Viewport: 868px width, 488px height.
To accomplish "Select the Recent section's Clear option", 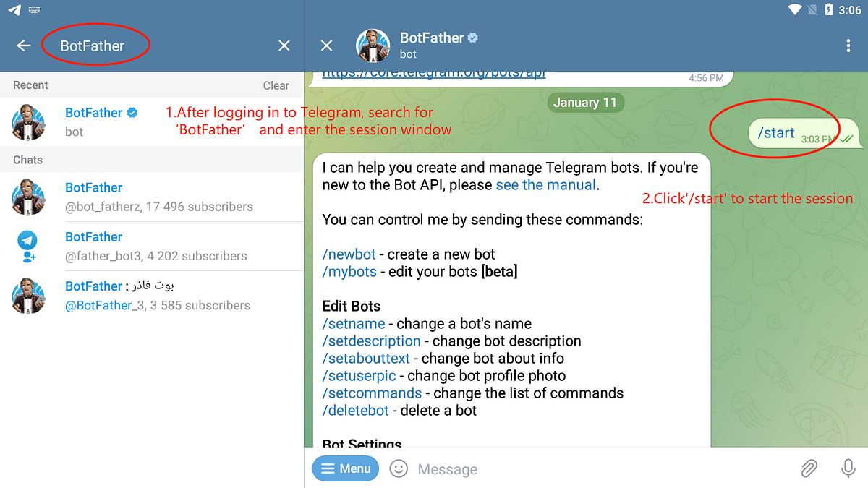I will tap(276, 85).
